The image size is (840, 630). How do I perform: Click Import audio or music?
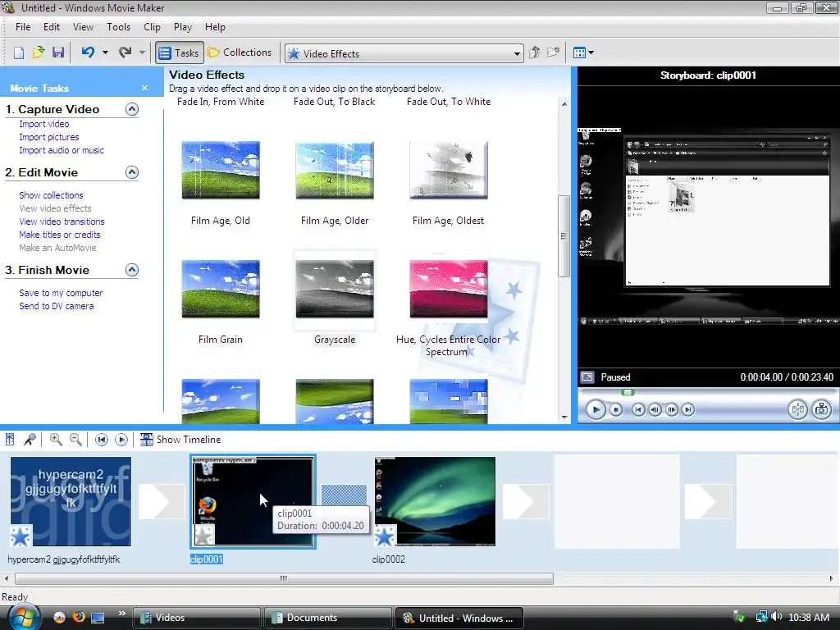pyautogui.click(x=62, y=150)
